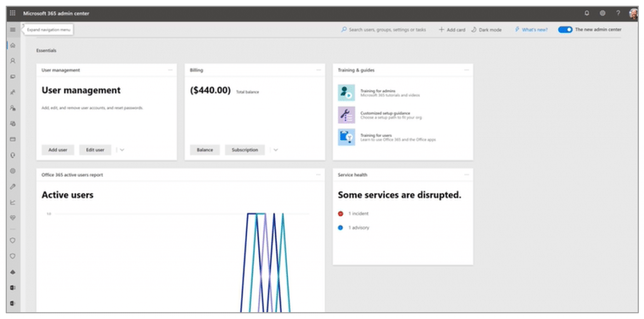Image resolution: width=644 pixels, height=319 pixels.
Task: Click the Office 365 active users report title
Action: 72,175
